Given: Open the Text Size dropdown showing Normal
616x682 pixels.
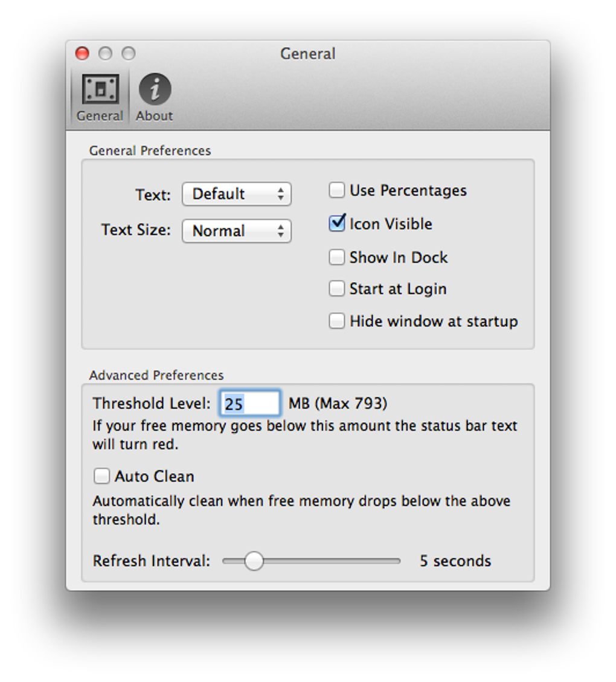Looking at the screenshot, I should (x=237, y=231).
